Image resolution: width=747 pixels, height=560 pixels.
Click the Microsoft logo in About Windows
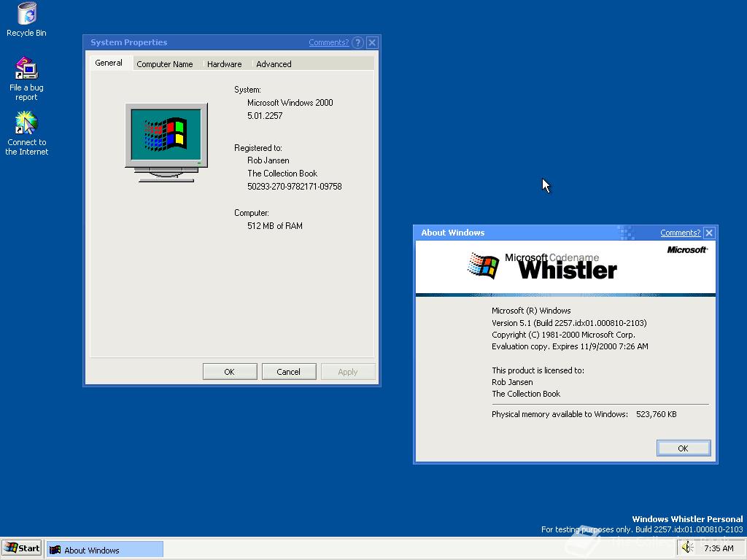[687, 249]
